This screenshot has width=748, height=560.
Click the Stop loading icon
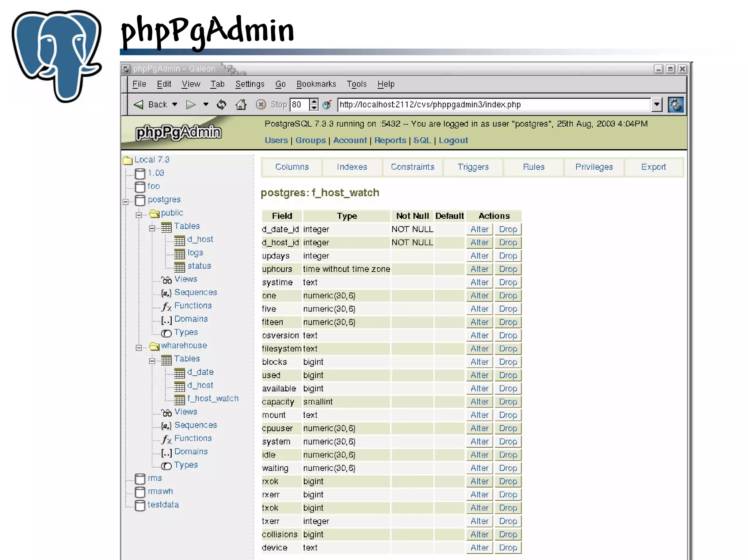[x=261, y=105]
